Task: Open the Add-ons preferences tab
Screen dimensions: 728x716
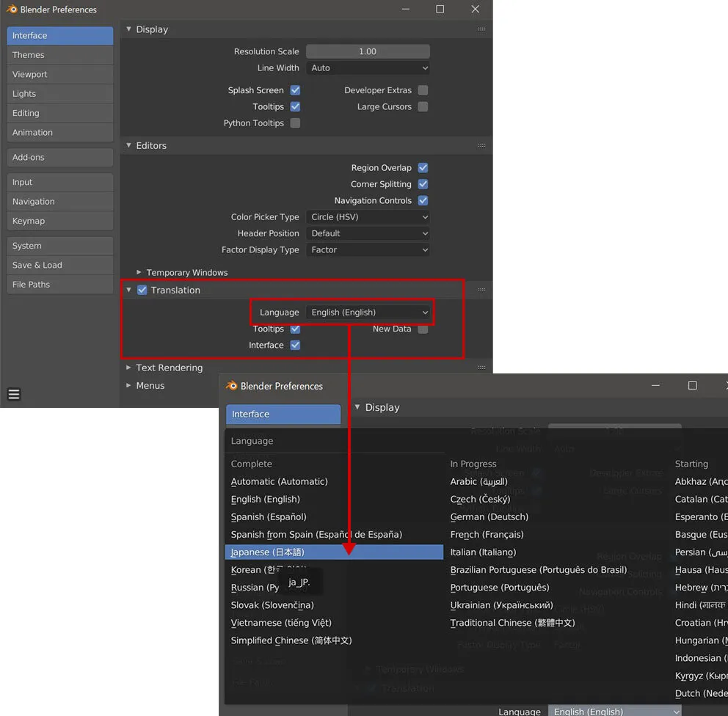Action: tap(60, 157)
